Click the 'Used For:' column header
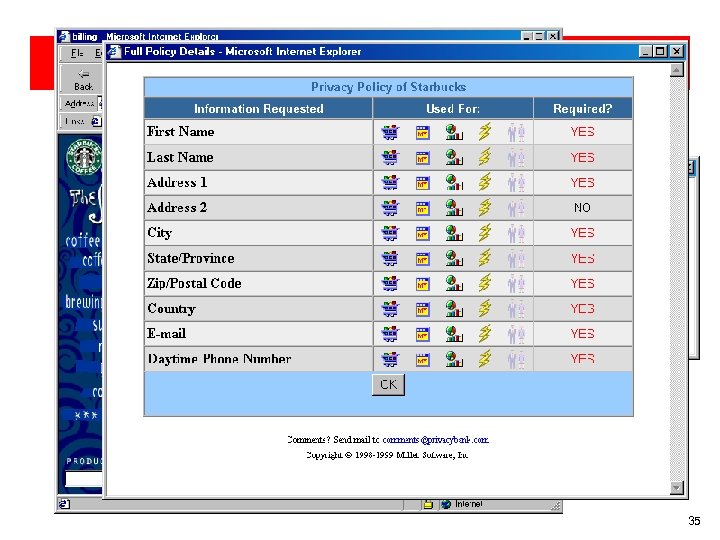 [x=453, y=109]
